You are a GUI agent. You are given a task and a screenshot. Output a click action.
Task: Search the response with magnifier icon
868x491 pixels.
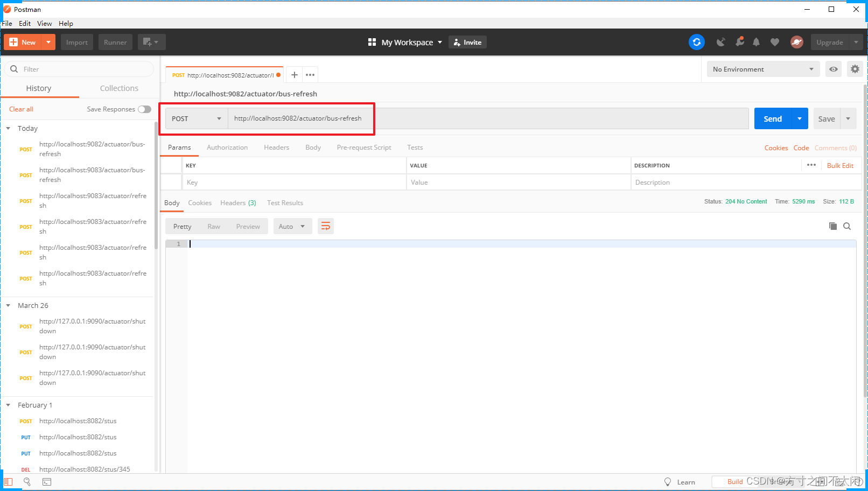tap(847, 226)
